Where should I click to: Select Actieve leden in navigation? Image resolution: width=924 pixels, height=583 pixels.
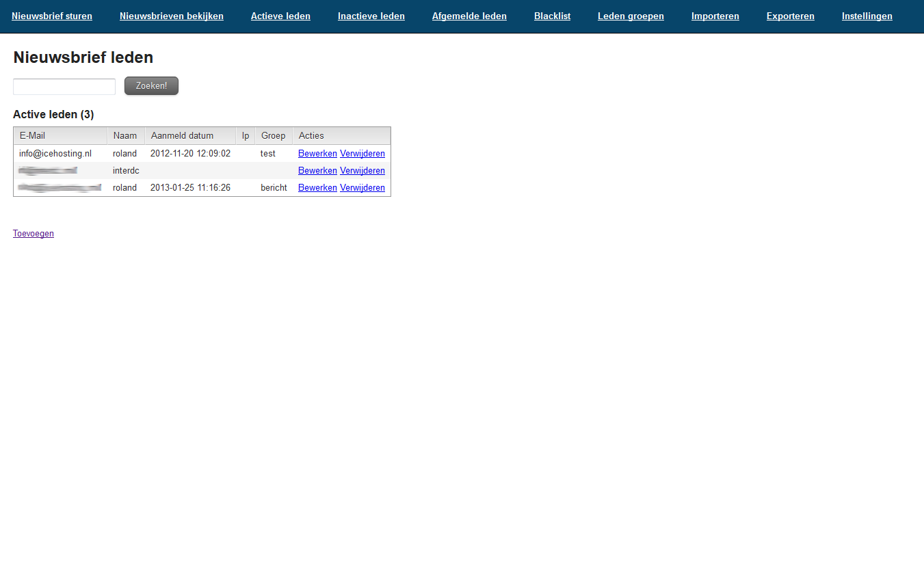click(280, 16)
